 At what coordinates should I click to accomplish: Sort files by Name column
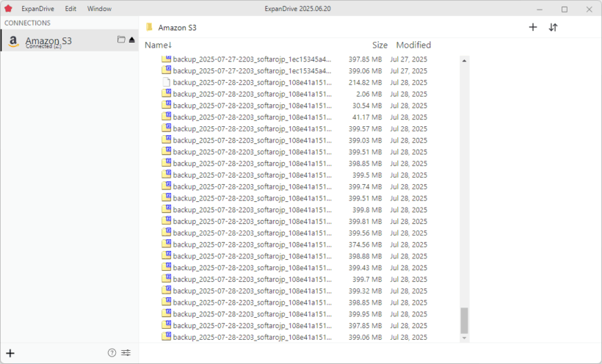(x=158, y=45)
